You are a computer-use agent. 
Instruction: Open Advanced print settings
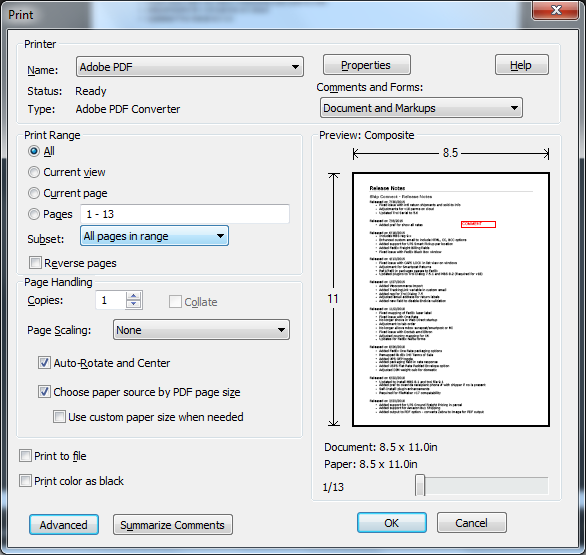[x=64, y=525]
